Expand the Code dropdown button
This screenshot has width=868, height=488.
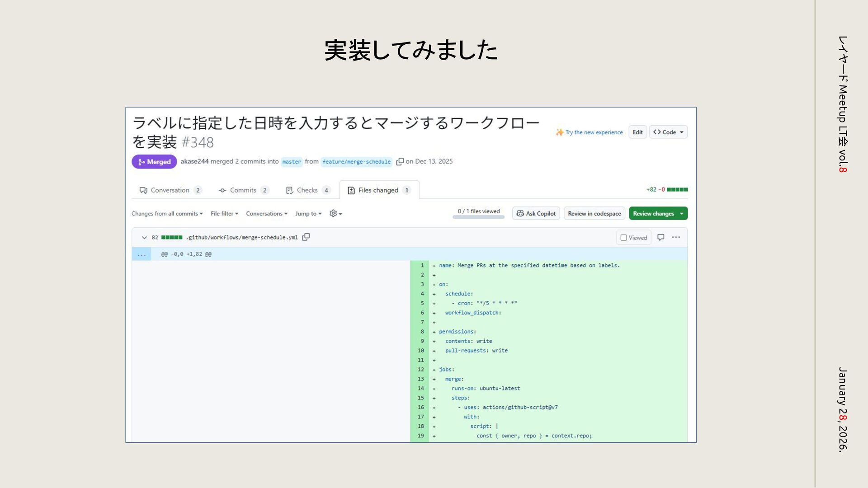tap(668, 132)
